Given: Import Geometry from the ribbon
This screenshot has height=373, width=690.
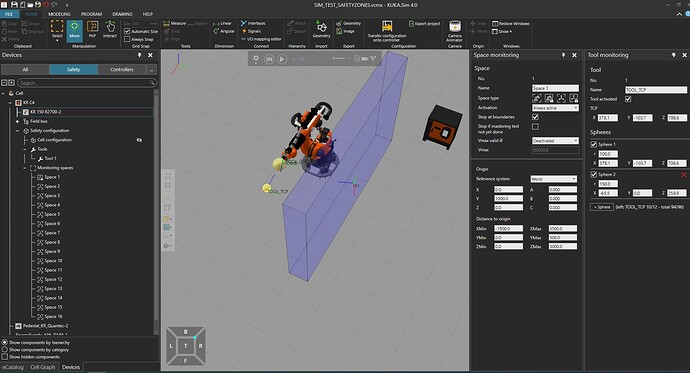Looking at the screenshot, I should pos(321,30).
